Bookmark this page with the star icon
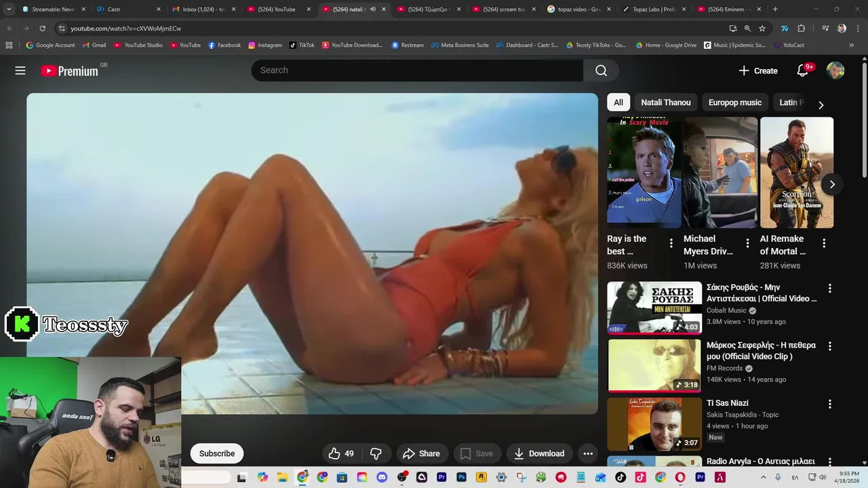Screen dimensions: 868x488 click(762, 28)
